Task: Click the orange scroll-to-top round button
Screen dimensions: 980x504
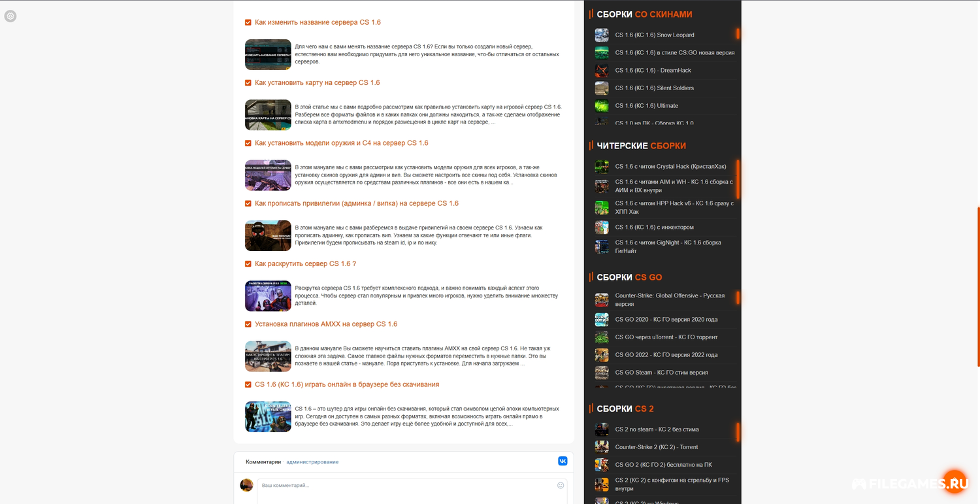Action: point(955,482)
